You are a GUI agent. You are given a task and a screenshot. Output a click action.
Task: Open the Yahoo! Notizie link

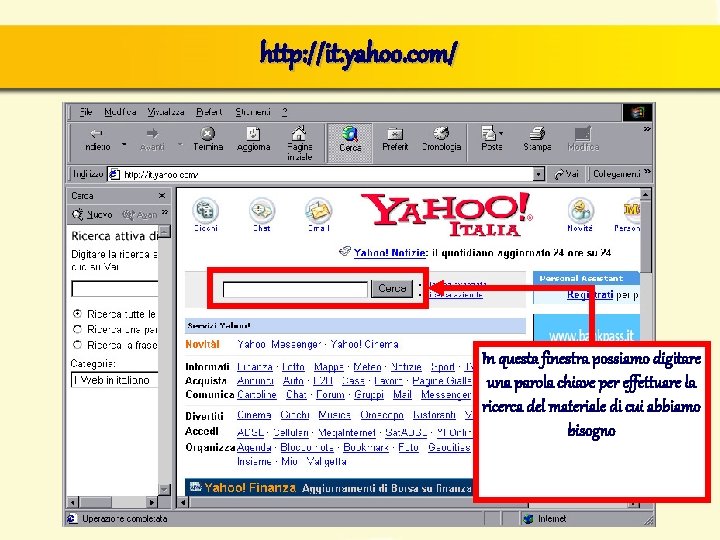click(x=390, y=253)
